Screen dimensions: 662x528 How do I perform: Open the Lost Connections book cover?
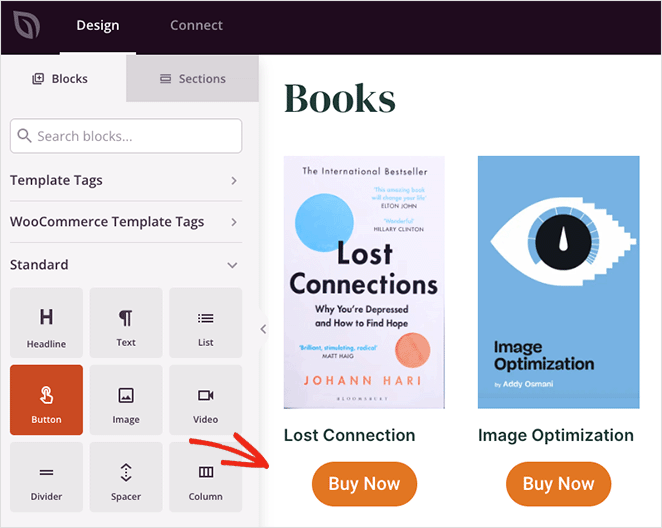point(364,282)
